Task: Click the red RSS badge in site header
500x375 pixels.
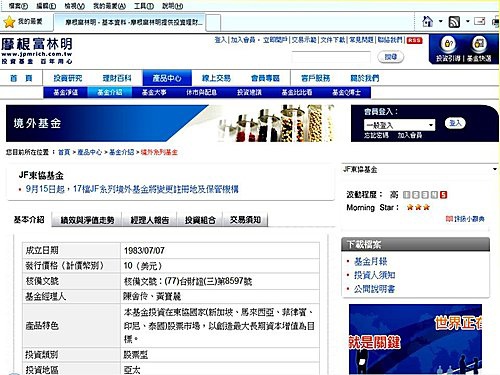Action: coord(414,40)
